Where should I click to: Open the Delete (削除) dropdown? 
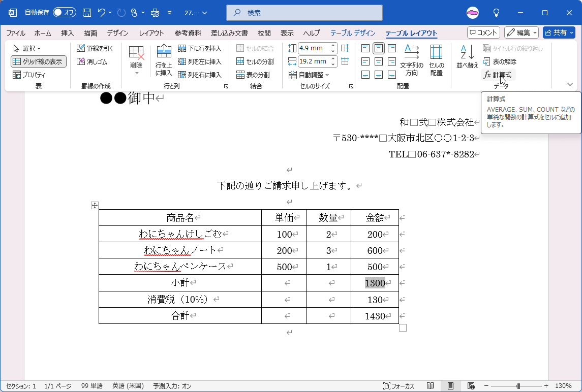tap(136, 60)
